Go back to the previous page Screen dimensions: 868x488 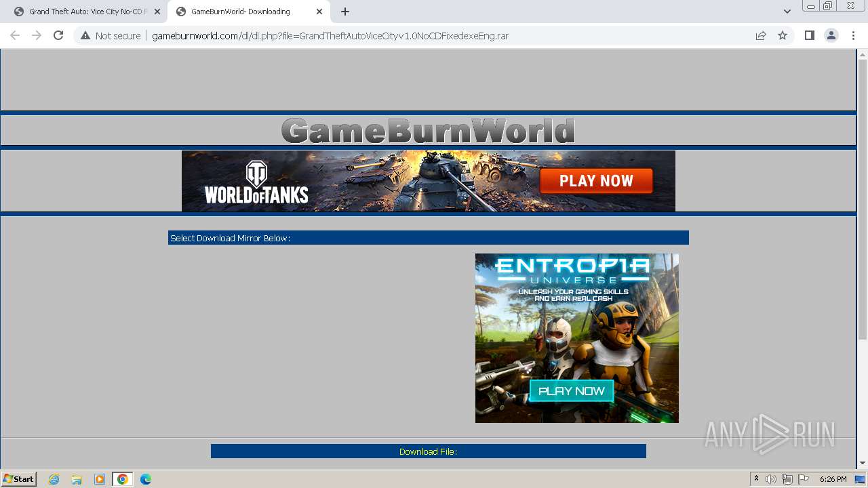click(15, 35)
